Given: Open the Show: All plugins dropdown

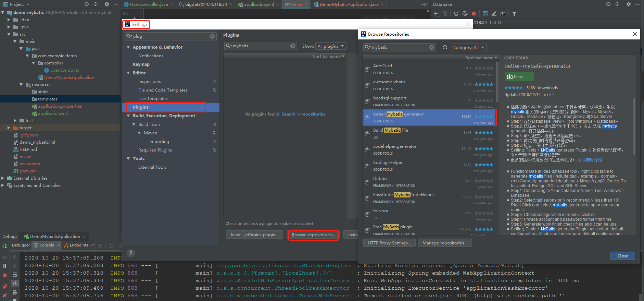Looking at the screenshot, I should click(x=331, y=46).
